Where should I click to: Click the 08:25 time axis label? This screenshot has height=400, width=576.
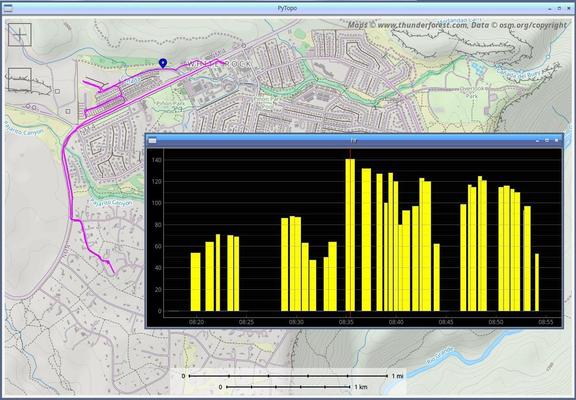click(x=246, y=322)
